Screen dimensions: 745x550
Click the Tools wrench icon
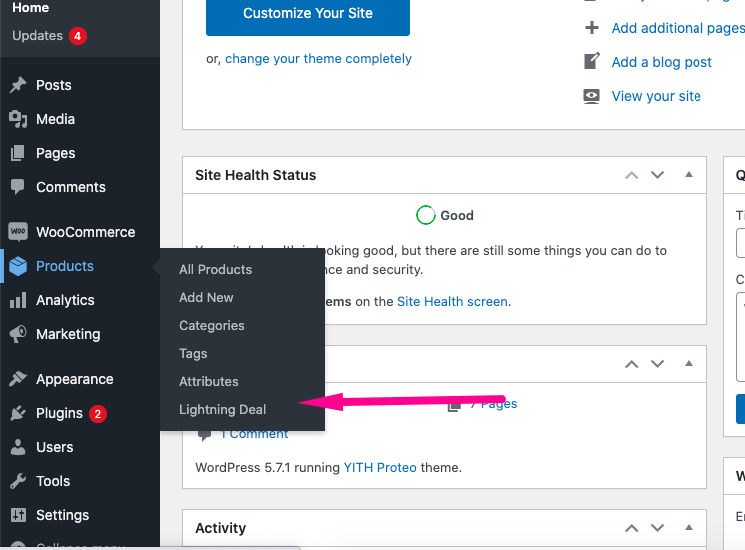click(18, 481)
